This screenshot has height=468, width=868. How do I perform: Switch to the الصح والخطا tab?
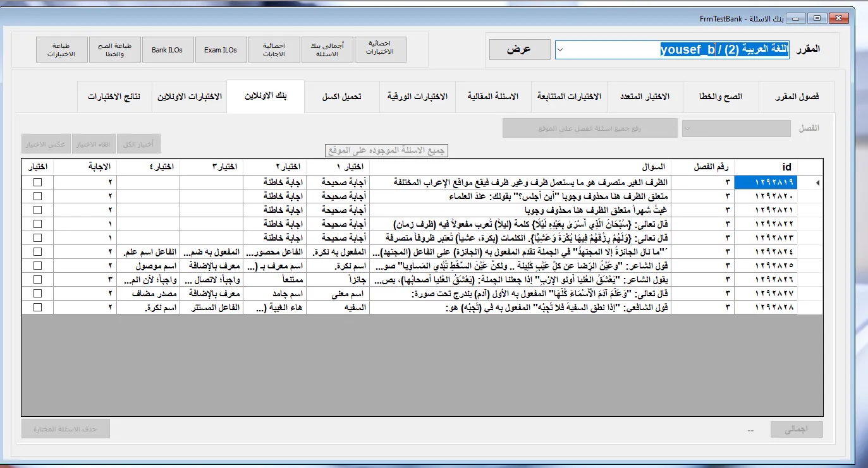[721, 97]
